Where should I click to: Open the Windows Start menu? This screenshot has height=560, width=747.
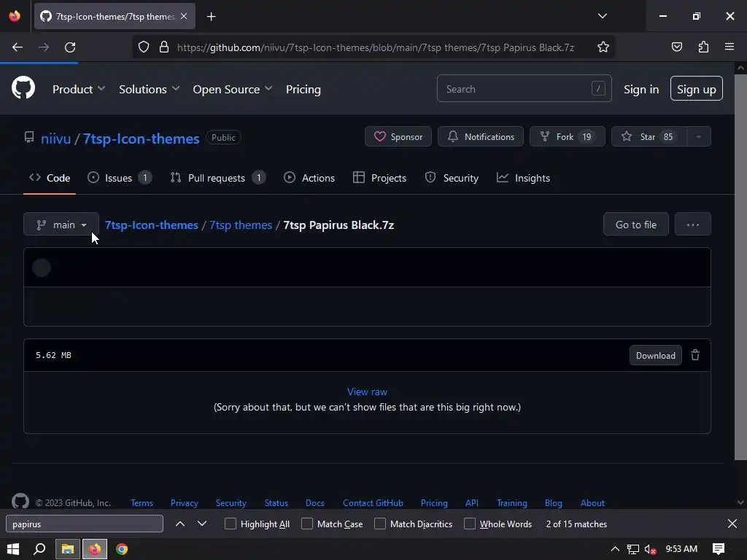click(13, 549)
